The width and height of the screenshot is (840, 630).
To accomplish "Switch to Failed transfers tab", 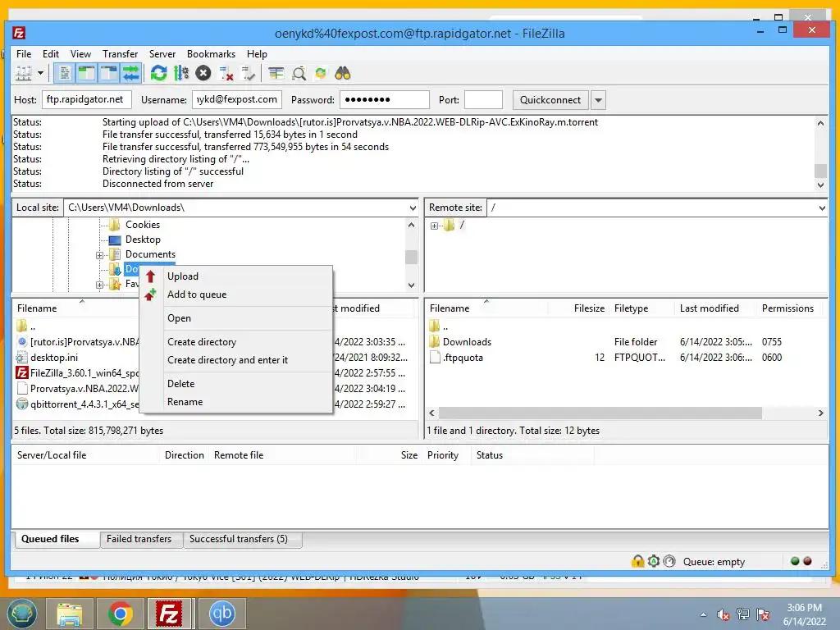I will click(x=139, y=539).
